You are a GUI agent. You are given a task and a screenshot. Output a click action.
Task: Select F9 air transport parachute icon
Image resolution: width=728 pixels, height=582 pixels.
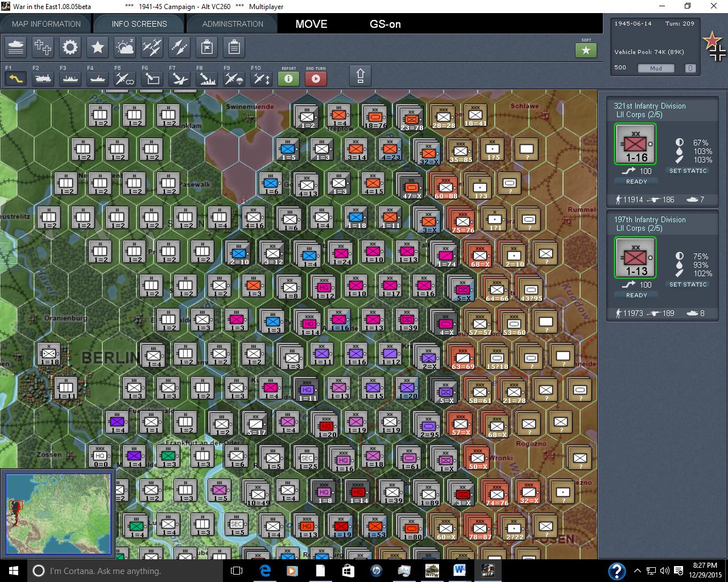click(234, 79)
